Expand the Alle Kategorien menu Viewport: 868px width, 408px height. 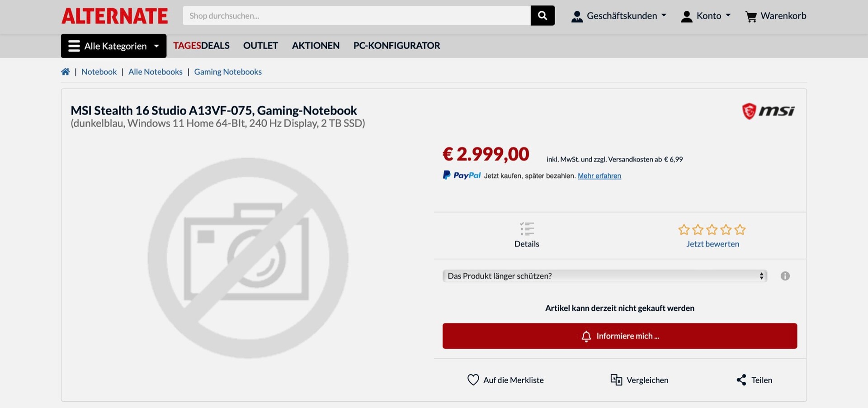113,46
